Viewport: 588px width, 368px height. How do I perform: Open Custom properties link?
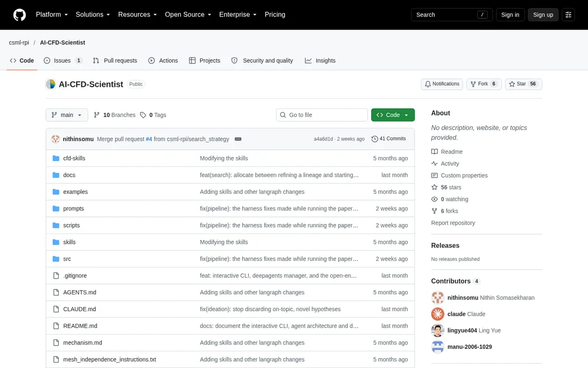459,175
